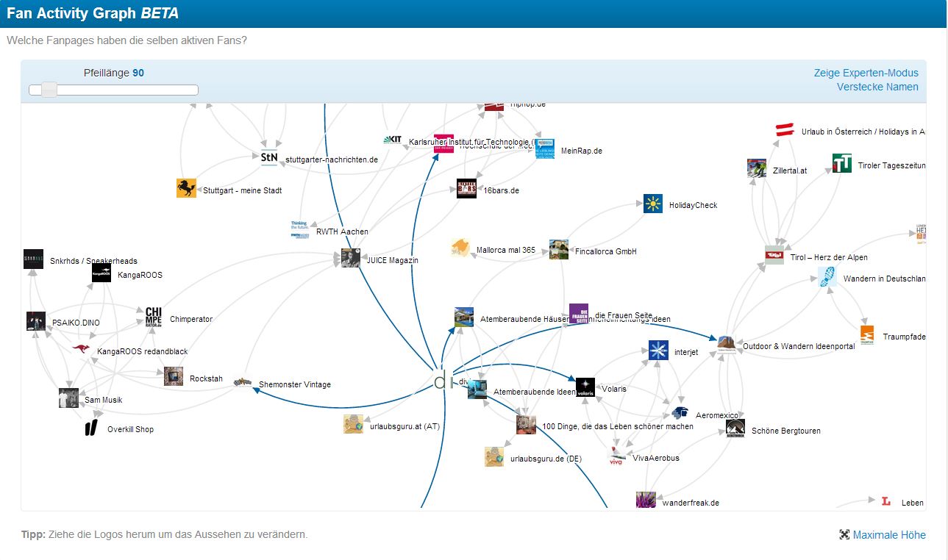The image size is (948, 560).
Task: Click the pink Hochschule der Medien logo
Action: [443, 143]
